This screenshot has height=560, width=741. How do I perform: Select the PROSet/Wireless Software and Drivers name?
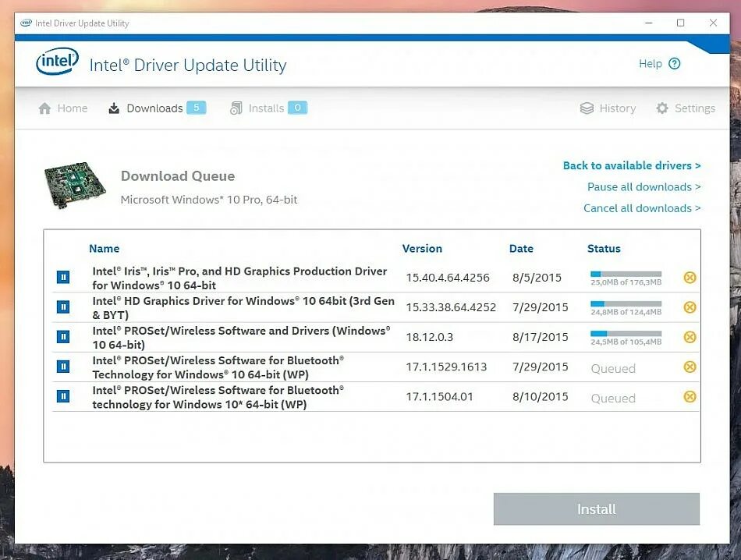(x=242, y=338)
